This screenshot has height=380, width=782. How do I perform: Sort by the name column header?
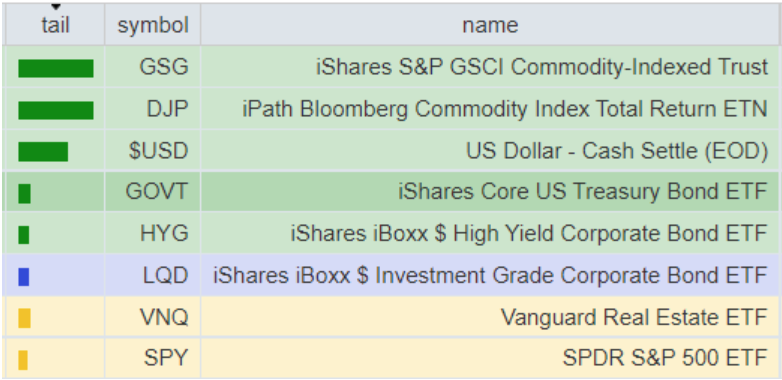(x=490, y=25)
